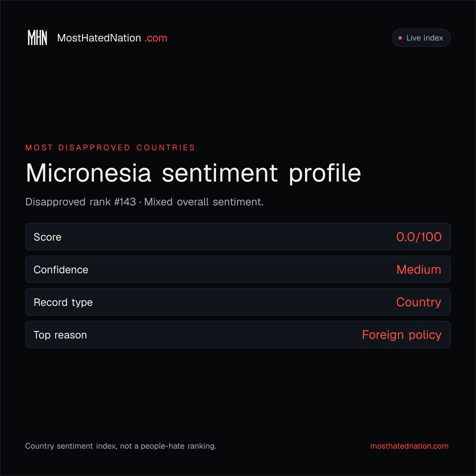Click the Most Disapproved Countries label

(110, 148)
